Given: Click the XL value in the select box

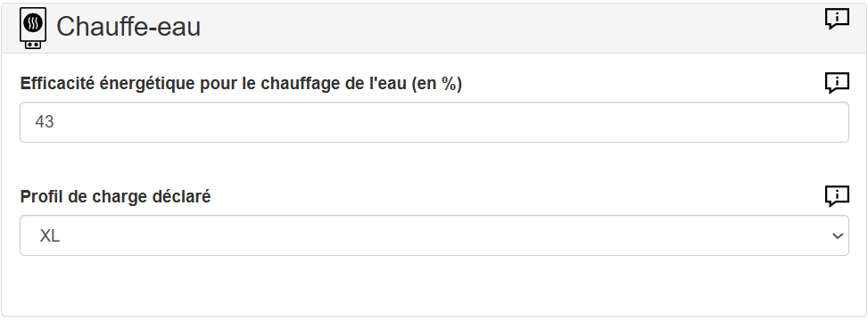Looking at the screenshot, I should click(49, 236).
